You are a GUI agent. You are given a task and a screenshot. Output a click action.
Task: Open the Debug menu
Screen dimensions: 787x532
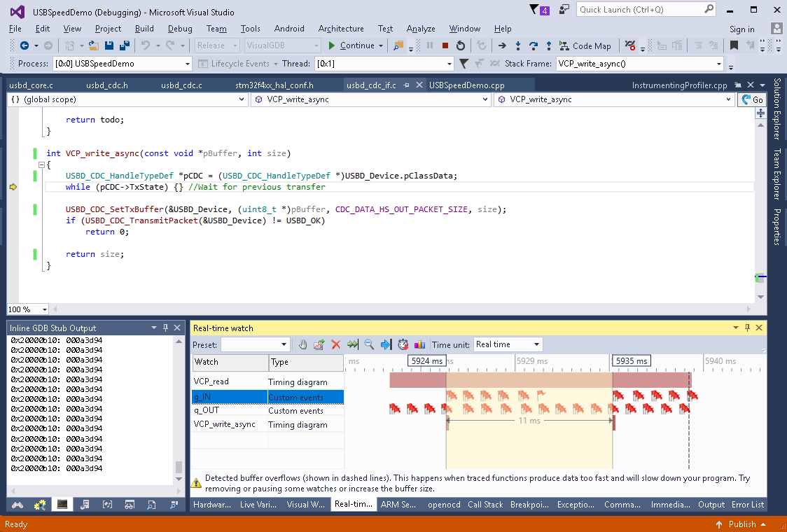click(x=180, y=29)
